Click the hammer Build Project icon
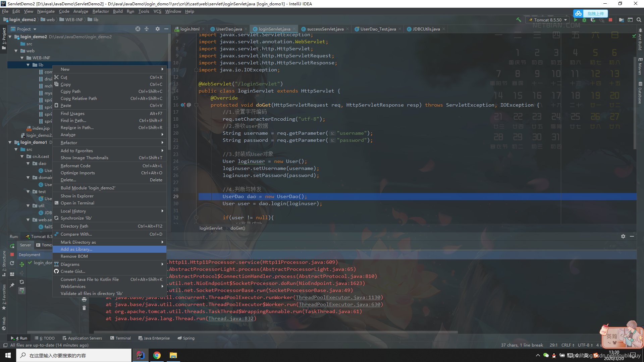644x362 pixels. point(519,20)
